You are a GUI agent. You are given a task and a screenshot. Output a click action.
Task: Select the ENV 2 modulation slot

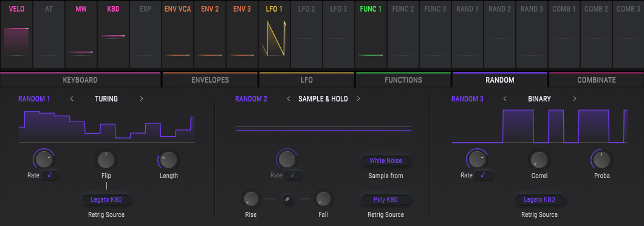(210, 35)
